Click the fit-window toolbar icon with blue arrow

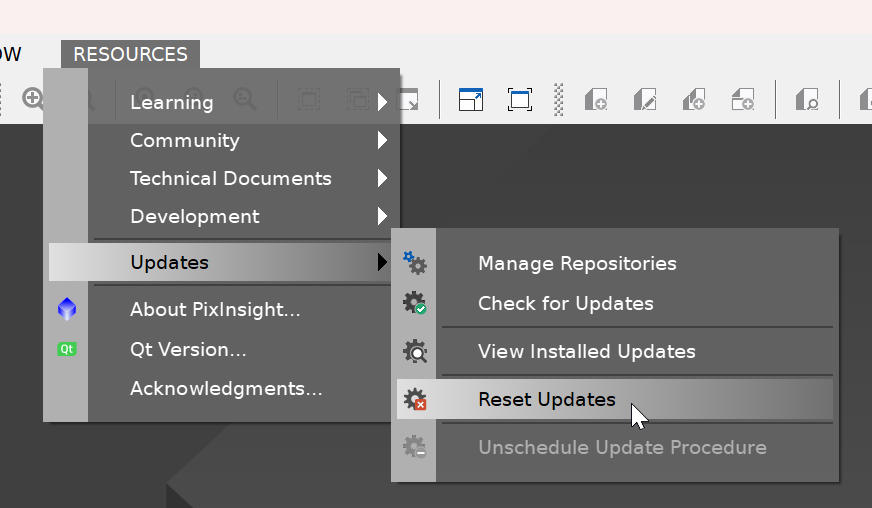click(470, 100)
